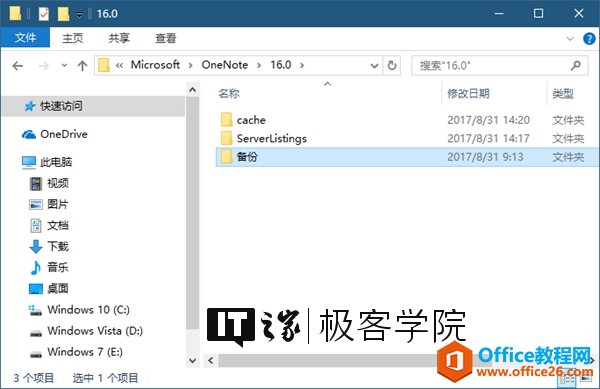Select 快速访问 in the navigation pane
This screenshot has height=389, width=600.
[x=94, y=106]
